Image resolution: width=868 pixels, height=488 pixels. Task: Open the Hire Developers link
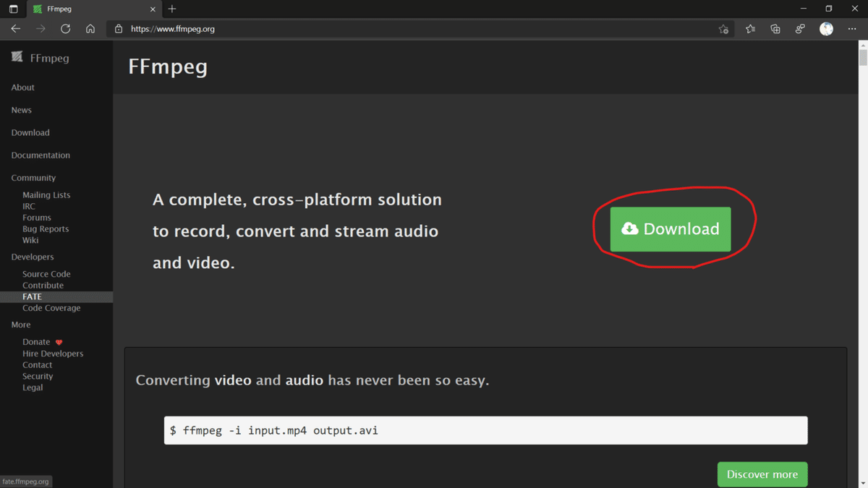(x=53, y=354)
